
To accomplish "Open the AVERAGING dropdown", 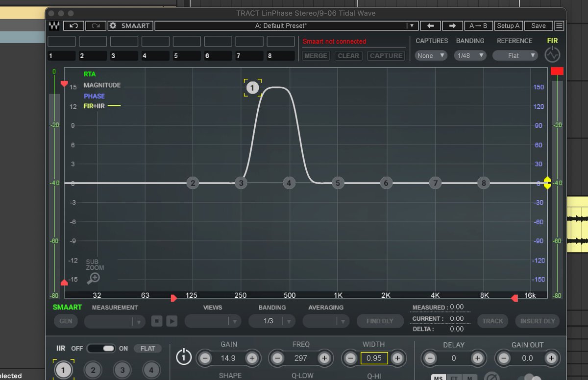I will point(326,321).
